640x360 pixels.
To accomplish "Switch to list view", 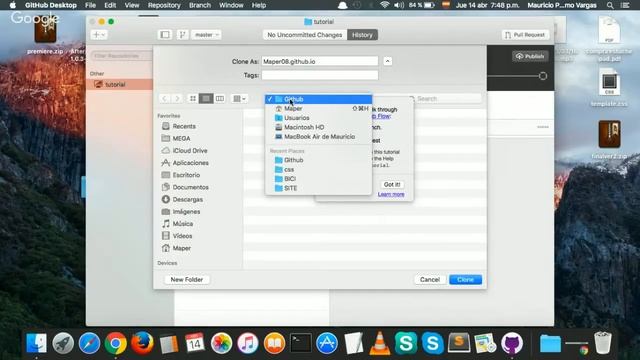I will coord(206,98).
